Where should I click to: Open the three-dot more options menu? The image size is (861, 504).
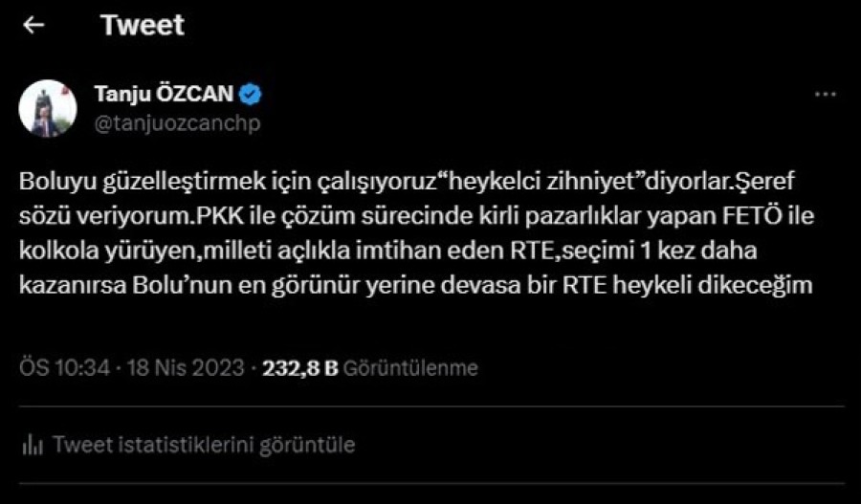[825, 96]
